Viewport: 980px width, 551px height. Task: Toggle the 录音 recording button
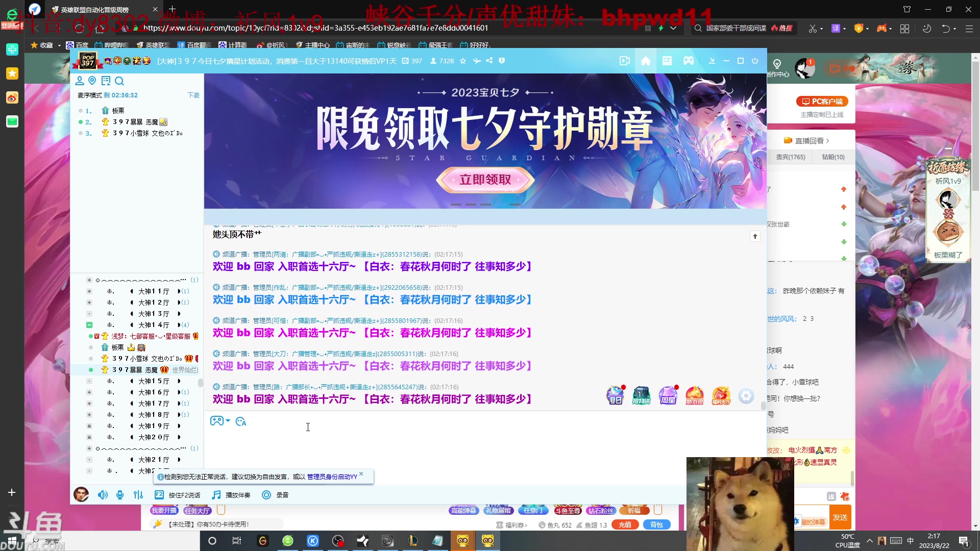coord(275,495)
